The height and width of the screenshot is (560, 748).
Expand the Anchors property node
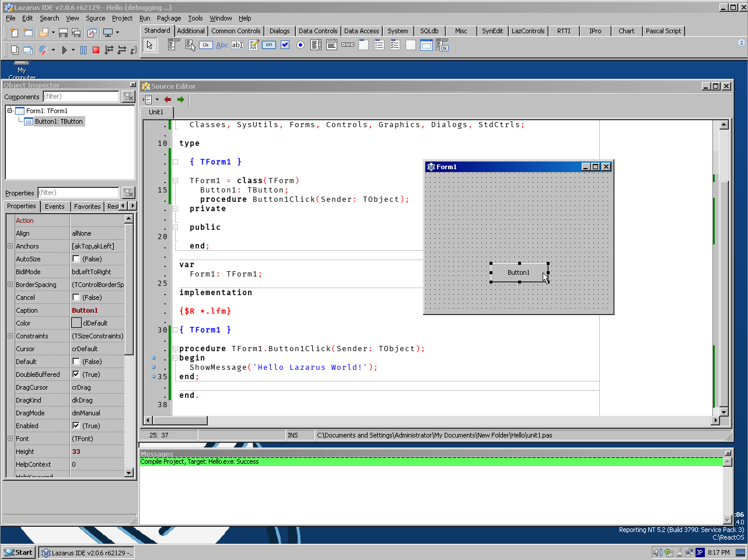[10, 246]
